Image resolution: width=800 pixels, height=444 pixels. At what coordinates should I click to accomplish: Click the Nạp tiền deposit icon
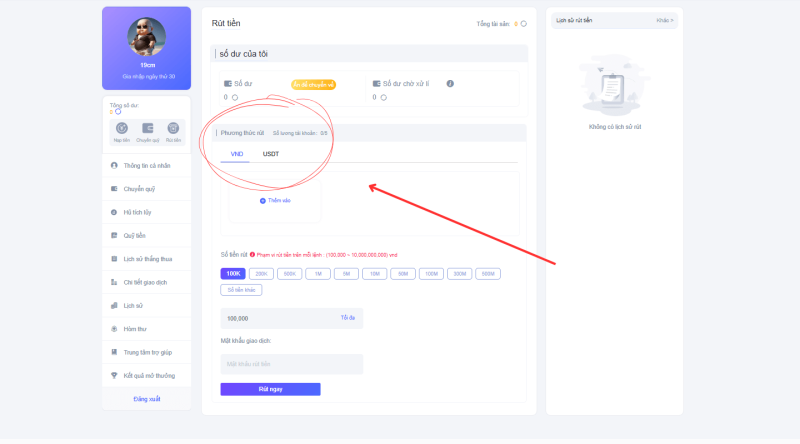click(x=121, y=128)
